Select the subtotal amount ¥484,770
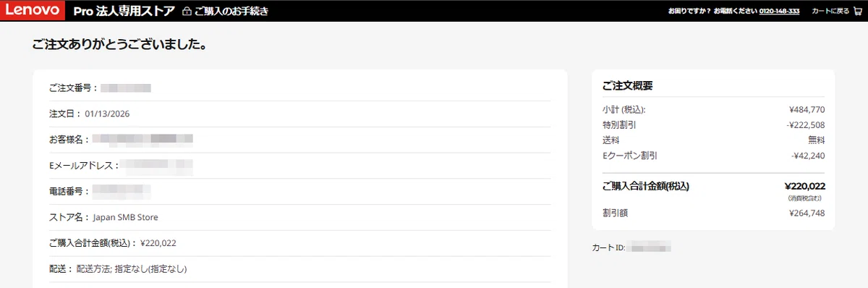868x288 pixels. point(807,110)
